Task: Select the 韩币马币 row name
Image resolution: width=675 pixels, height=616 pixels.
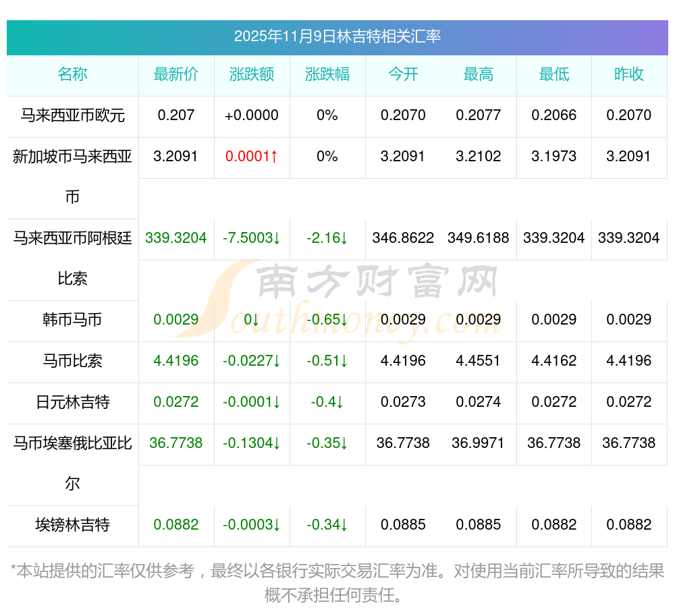Action: [72, 320]
